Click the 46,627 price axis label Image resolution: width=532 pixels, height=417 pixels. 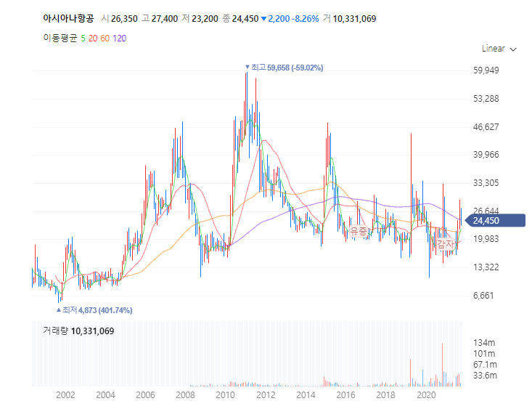(x=486, y=127)
